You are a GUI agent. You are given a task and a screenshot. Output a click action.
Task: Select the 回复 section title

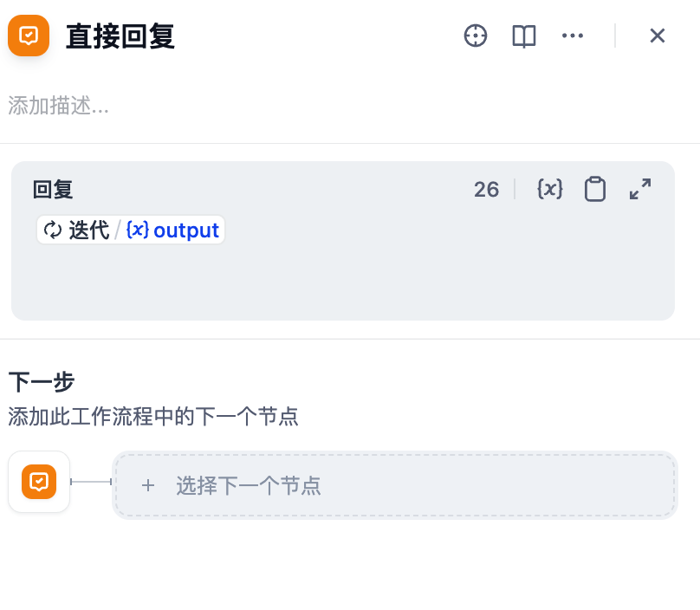coord(51,190)
